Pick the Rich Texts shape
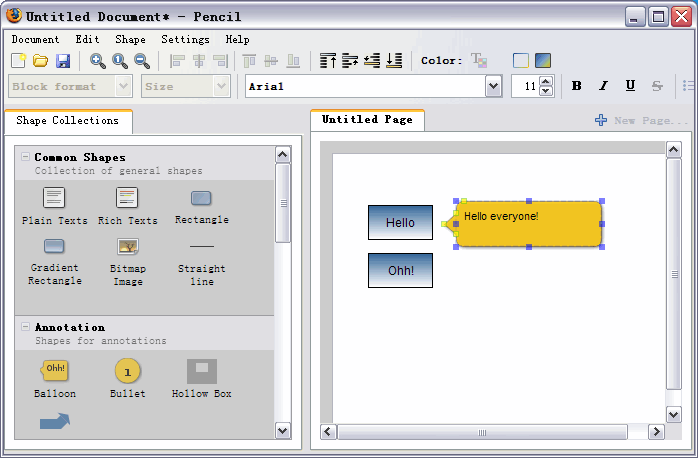 tap(127, 206)
